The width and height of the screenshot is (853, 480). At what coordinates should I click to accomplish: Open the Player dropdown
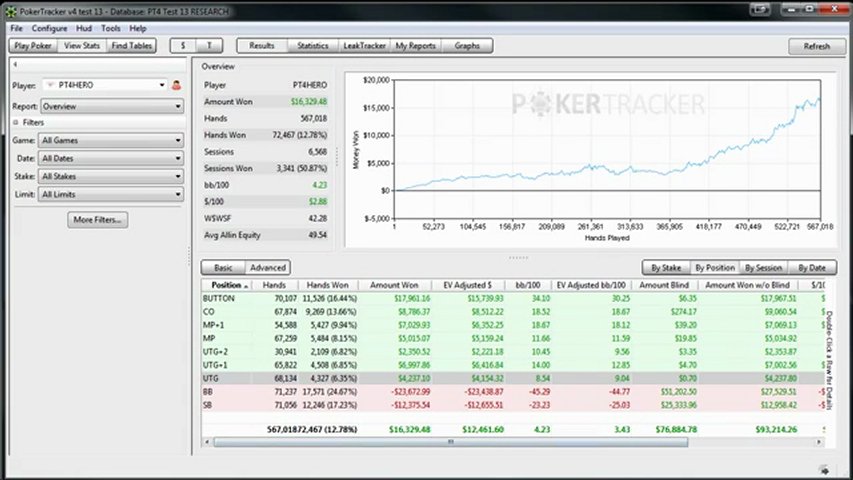point(105,85)
